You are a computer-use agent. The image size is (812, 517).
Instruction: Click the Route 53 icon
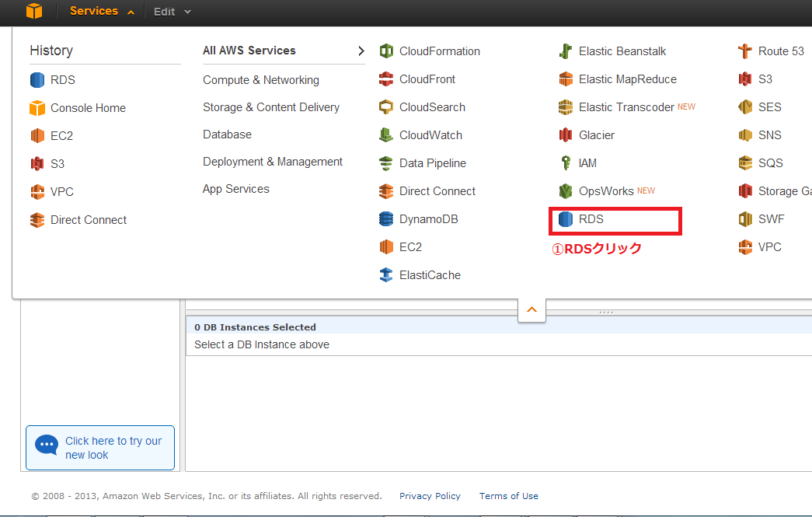pyautogui.click(x=745, y=51)
